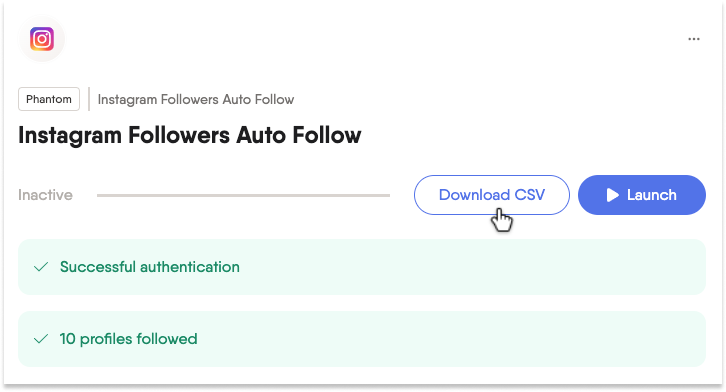The height and width of the screenshot is (392, 726).
Task: Click the Instagram logo icon
Action: click(42, 39)
